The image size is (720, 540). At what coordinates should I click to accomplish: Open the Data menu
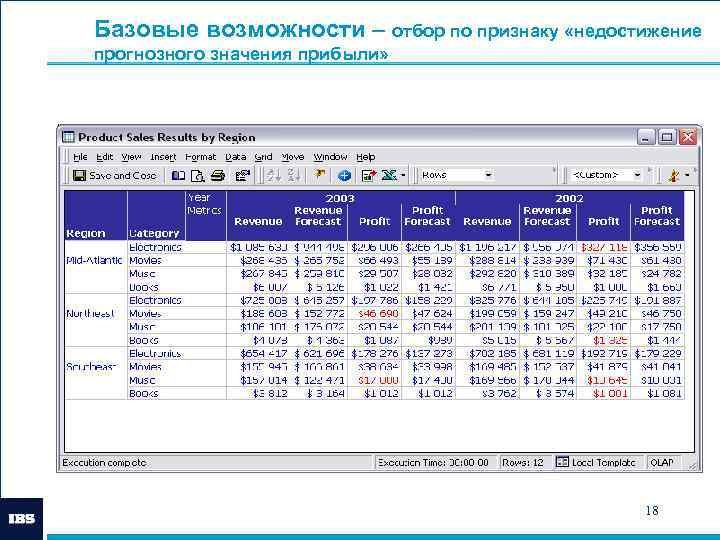[x=236, y=157]
